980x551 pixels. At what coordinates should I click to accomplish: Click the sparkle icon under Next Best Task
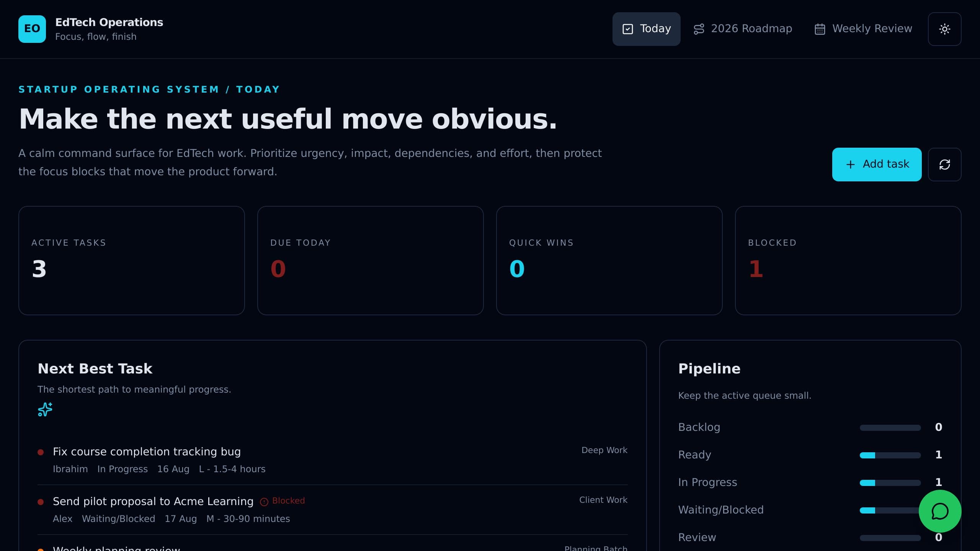pyautogui.click(x=45, y=409)
